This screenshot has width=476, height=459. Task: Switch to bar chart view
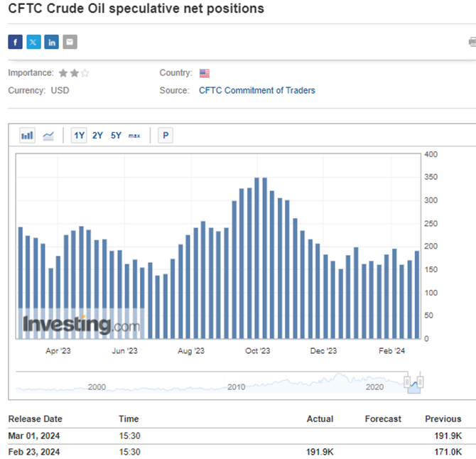pos(27,136)
